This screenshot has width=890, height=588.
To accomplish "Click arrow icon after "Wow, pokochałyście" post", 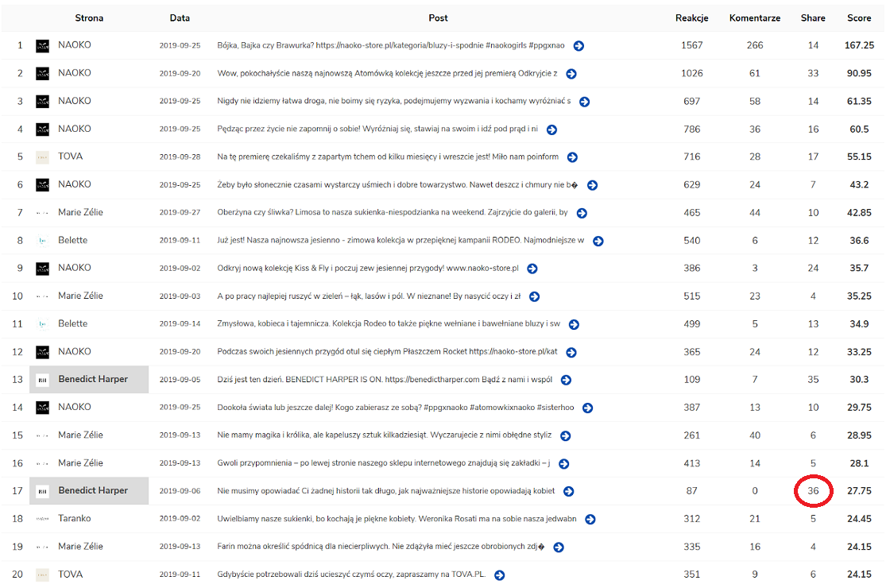I will pyautogui.click(x=571, y=74).
